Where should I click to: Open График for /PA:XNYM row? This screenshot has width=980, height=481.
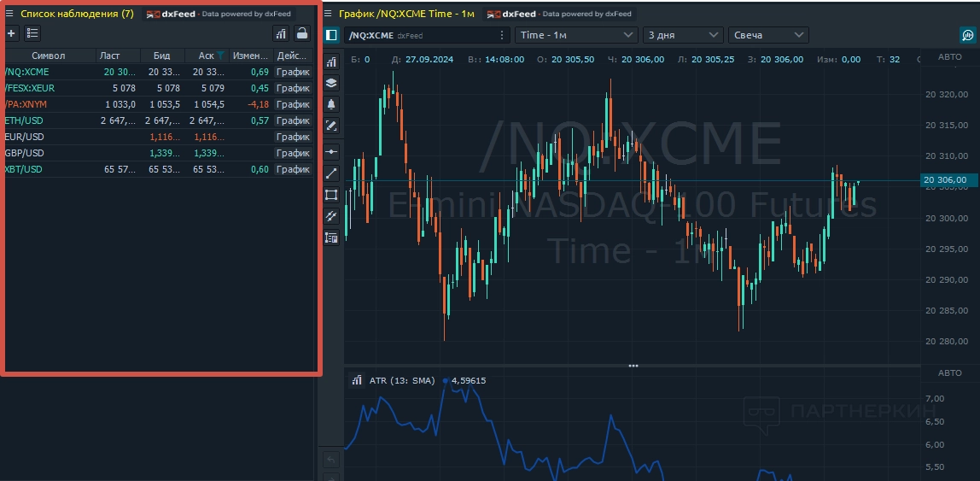point(293,104)
